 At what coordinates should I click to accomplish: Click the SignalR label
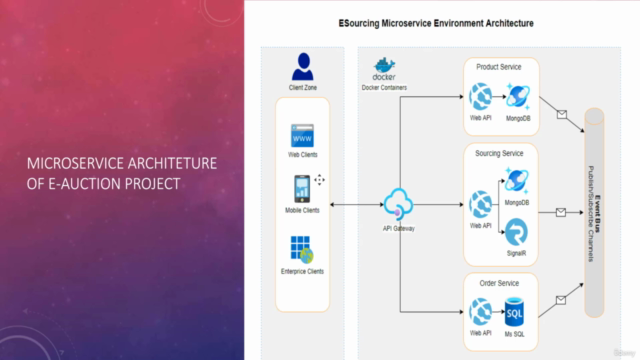coord(516,253)
